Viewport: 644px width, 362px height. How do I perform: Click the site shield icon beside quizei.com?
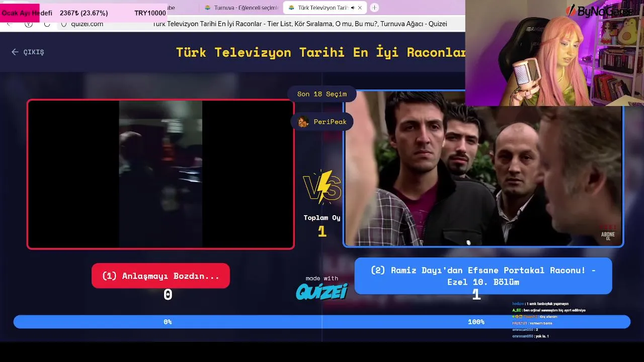pos(63,24)
